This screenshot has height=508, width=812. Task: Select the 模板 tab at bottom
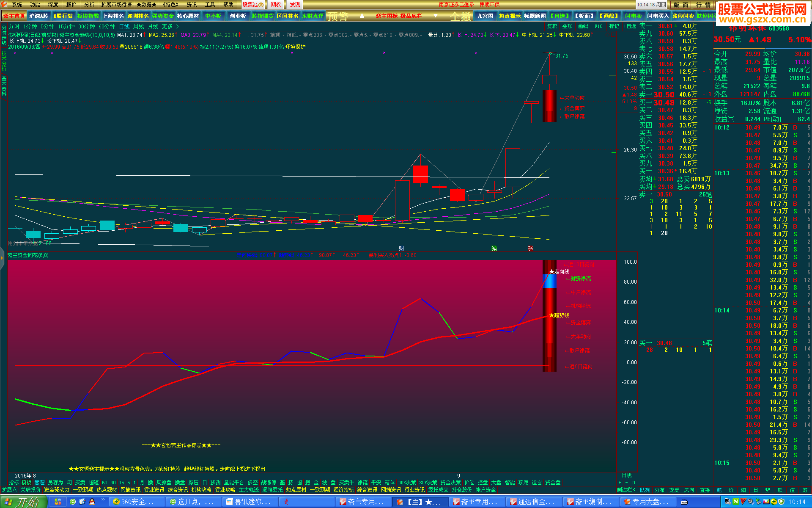(x=26, y=483)
